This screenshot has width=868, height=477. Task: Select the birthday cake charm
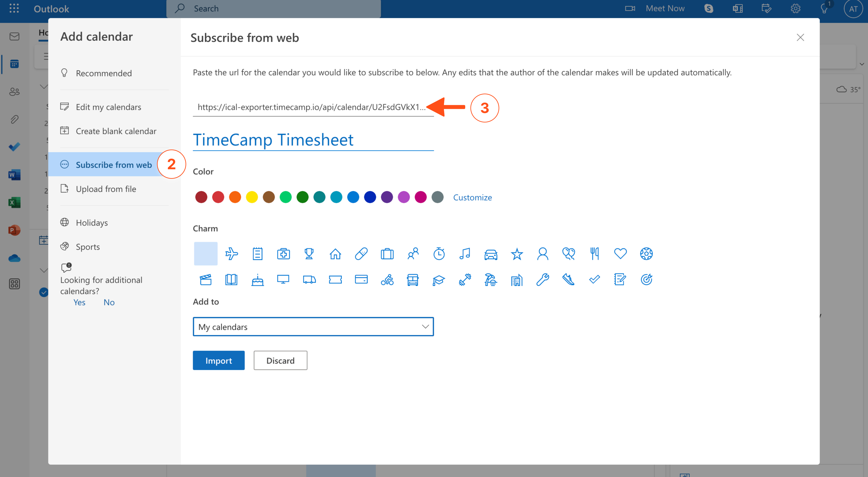point(258,280)
